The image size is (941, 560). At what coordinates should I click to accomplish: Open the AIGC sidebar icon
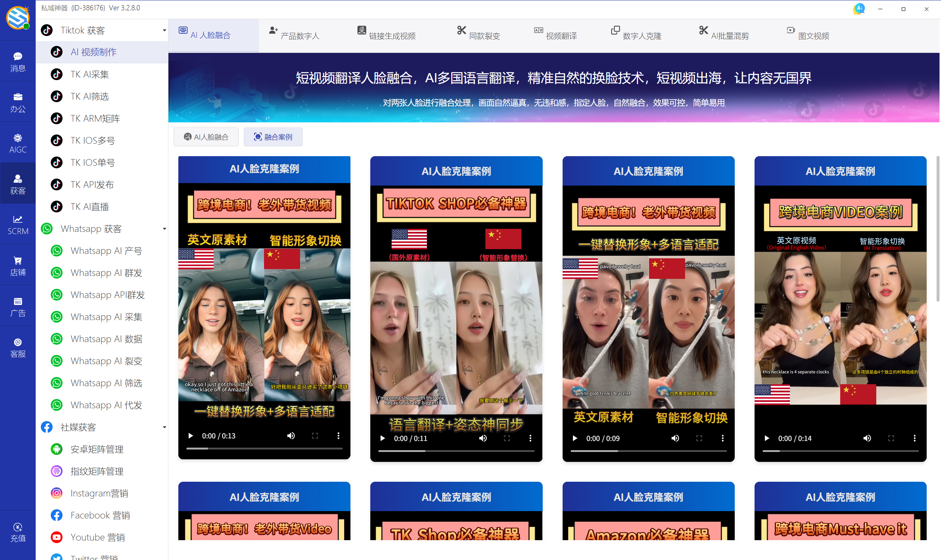click(x=18, y=143)
